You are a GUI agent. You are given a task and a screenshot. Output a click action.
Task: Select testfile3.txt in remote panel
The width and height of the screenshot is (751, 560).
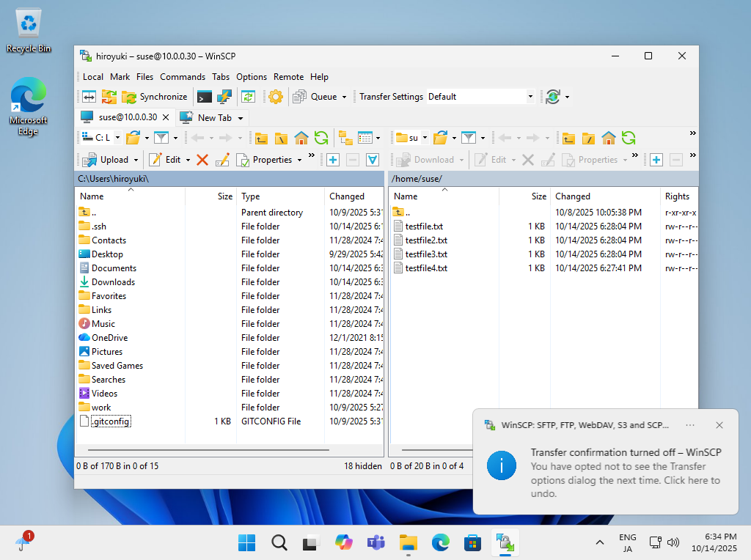click(x=425, y=254)
